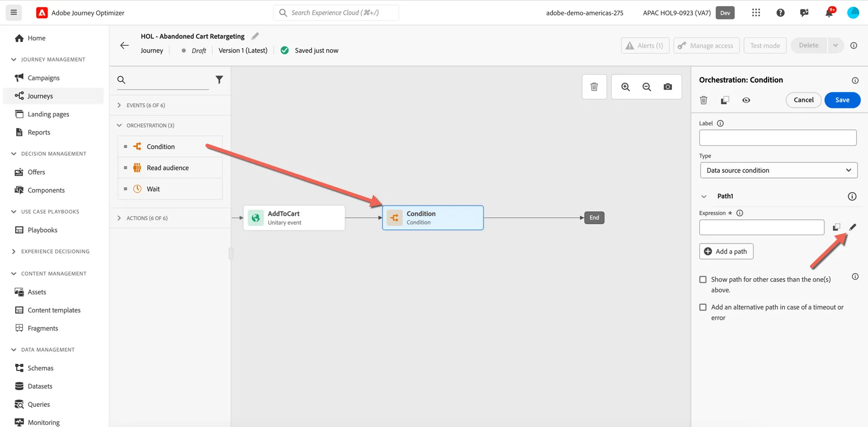The width and height of the screenshot is (868, 427).
Task: Click the Test mode button
Action: pos(765,45)
